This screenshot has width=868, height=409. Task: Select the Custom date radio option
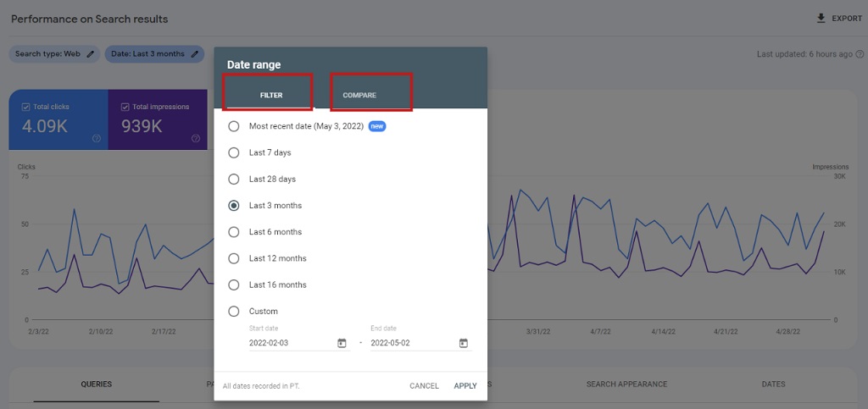point(234,311)
